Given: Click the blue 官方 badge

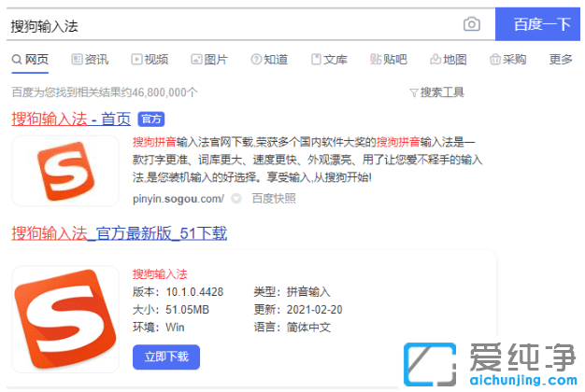Looking at the screenshot, I should (151, 119).
